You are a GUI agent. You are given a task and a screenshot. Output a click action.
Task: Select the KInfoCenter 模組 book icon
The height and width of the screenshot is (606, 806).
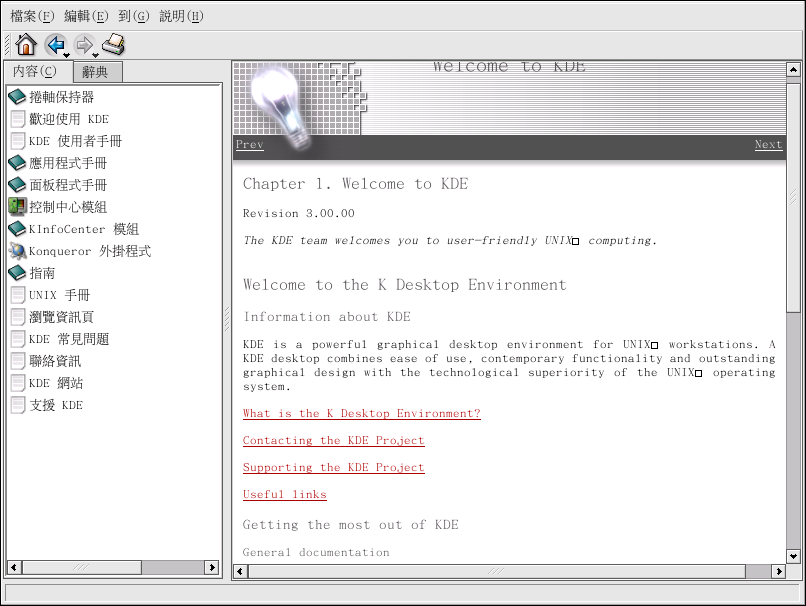coord(17,229)
